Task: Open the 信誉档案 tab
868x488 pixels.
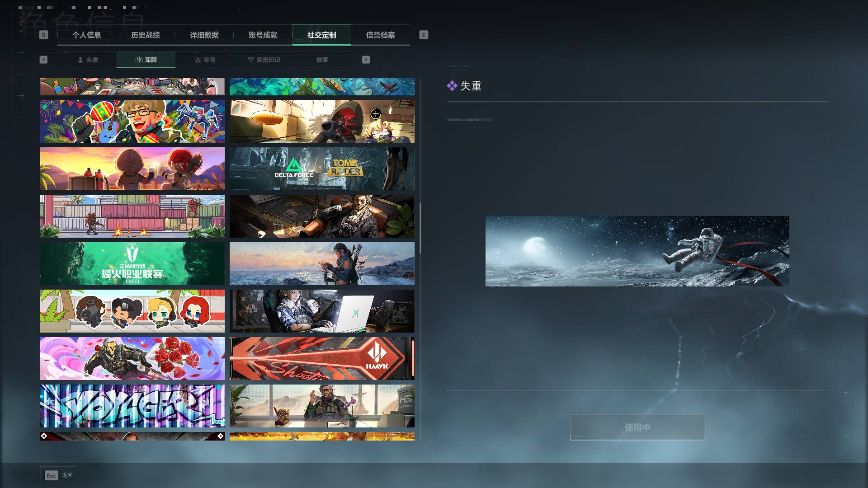Action: (381, 35)
